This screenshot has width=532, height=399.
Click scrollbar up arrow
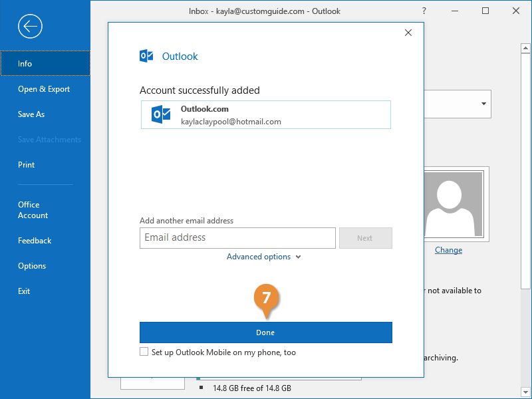525,48
